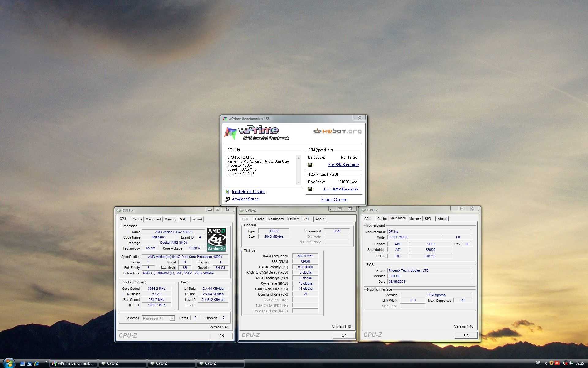Click wPrime Benchmark taskbar button

pos(73,363)
